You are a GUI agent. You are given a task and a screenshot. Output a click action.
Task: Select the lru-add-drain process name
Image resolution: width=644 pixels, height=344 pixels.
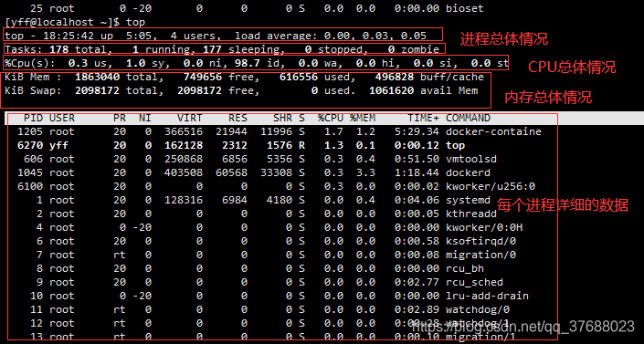click(488, 296)
